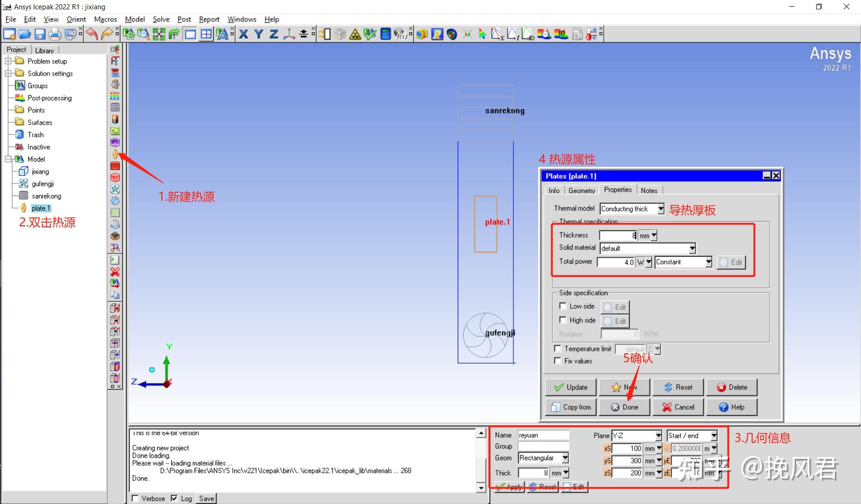This screenshot has height=504, width=861.
Task: Click the Create grille lines icon
Action: pyautogui.click(x=115, y=107)
